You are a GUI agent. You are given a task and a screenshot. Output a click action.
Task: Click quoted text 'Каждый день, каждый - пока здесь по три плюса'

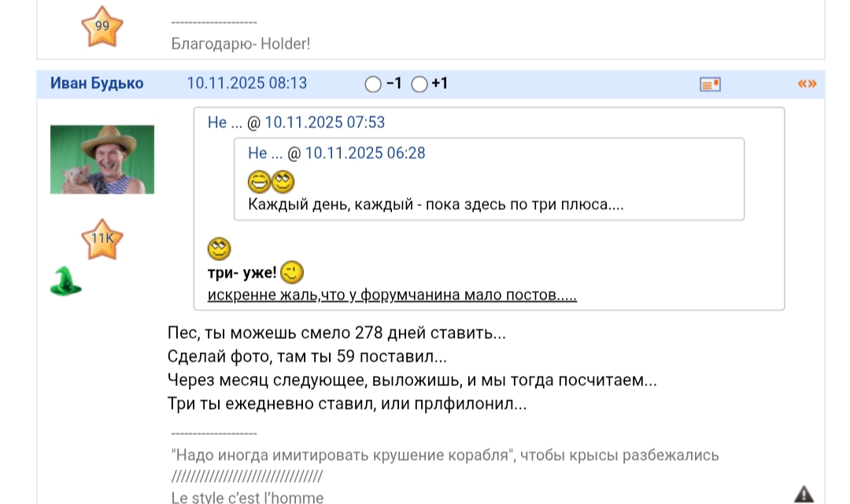click(x=427, y=204)
